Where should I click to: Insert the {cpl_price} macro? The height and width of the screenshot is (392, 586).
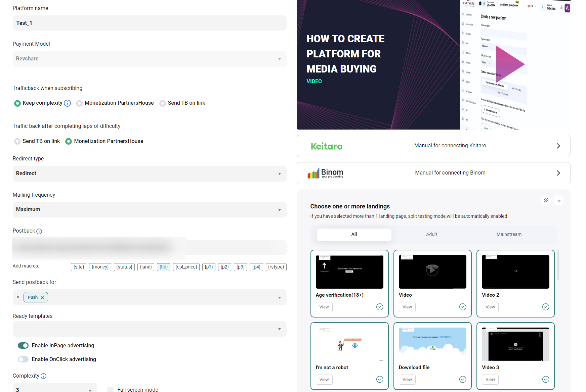coord(186,267)
